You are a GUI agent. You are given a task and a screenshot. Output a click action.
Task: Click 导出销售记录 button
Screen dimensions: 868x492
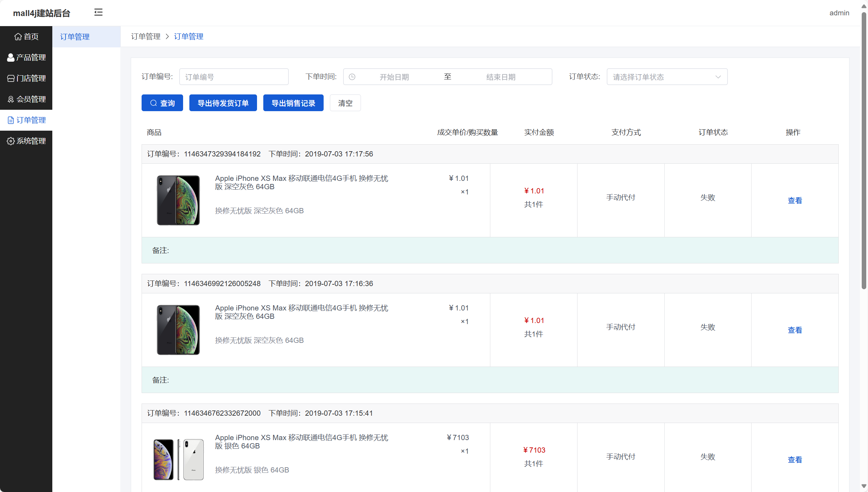tap(293, 103)
